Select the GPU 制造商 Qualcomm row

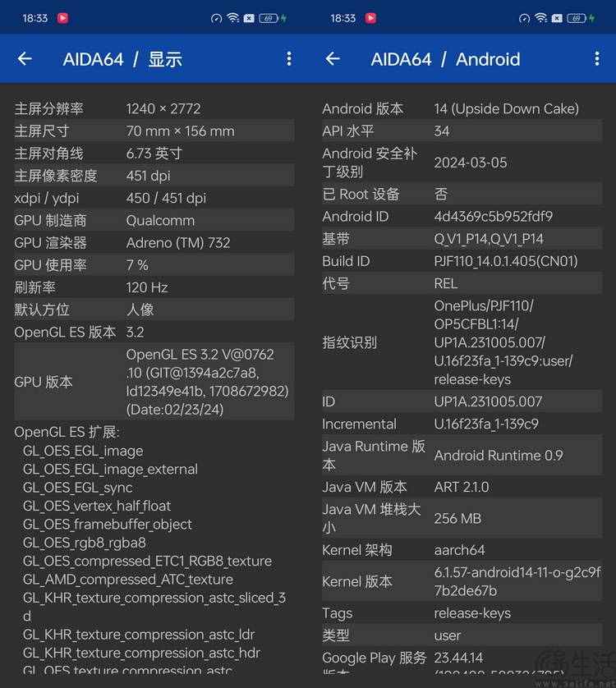[x=154, y=220]
